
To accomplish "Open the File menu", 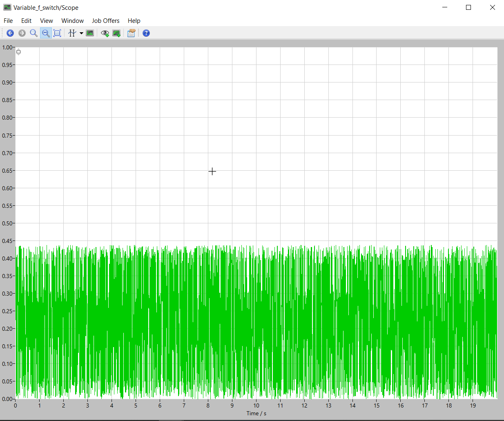I will pos(8,21).
